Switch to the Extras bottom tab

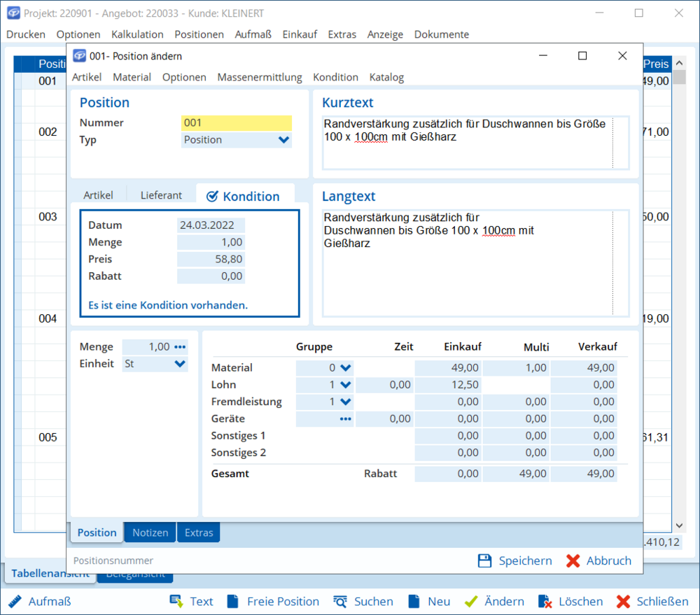point(199,532)
